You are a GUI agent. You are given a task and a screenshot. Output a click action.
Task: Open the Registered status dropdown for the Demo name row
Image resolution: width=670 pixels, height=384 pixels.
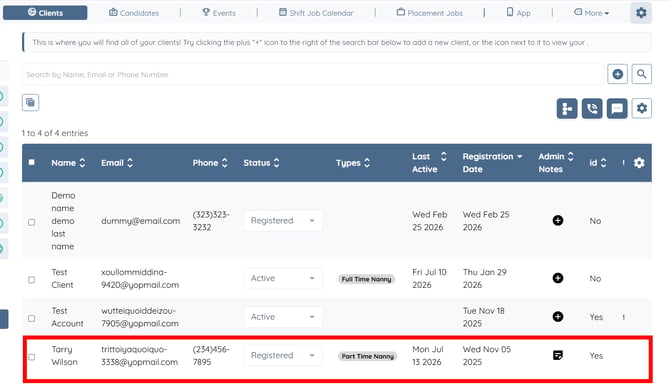click(x=283, y=221)
